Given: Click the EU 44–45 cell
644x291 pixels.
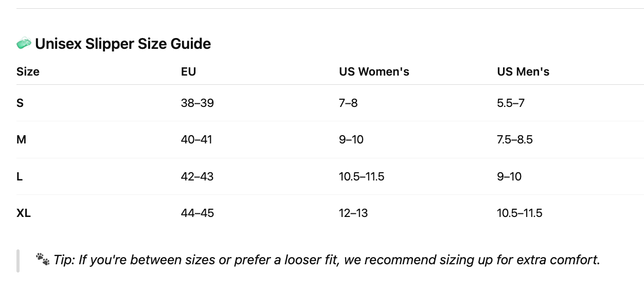Looking at the screenshot, I should point(197,213).
